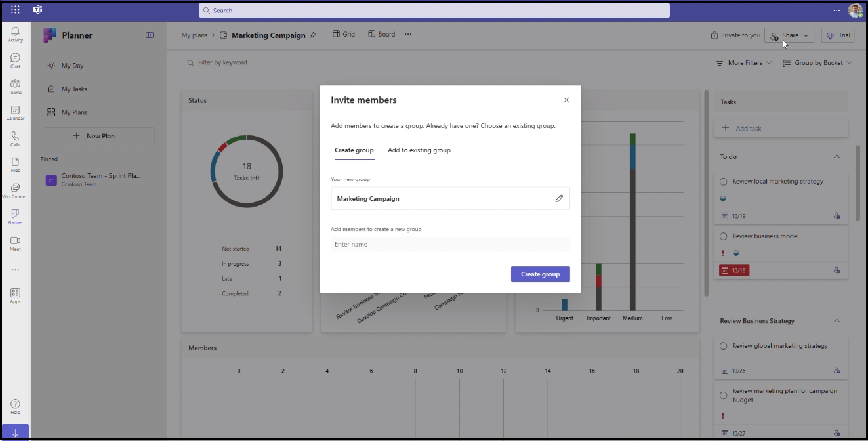Mark Review local marketing strategy complete
Image resolution: width=868 pixels, height=441 pixels.
point(724,182)
